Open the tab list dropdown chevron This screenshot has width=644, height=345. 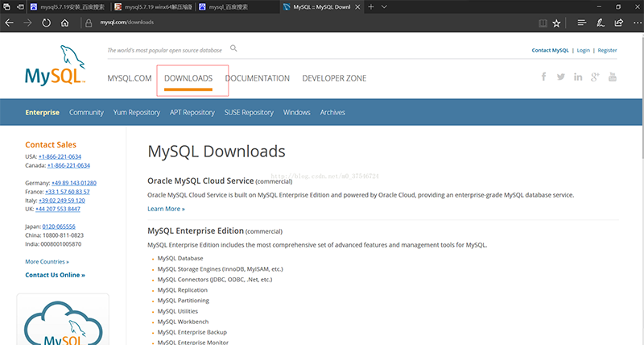click(384, 6)
